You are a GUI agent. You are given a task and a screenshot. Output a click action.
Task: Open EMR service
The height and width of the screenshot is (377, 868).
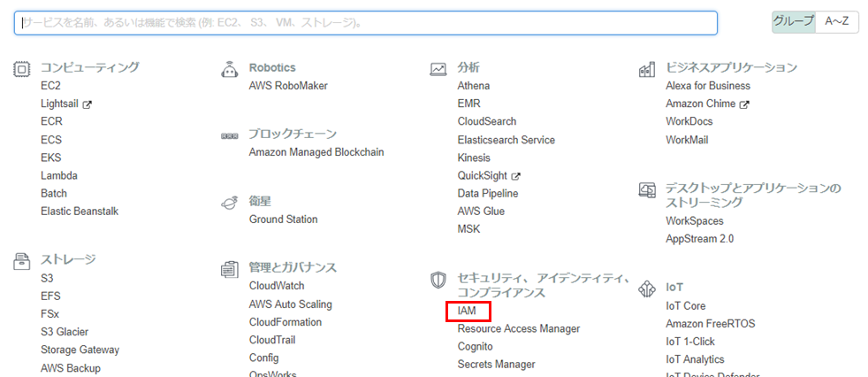click(468, 104)
